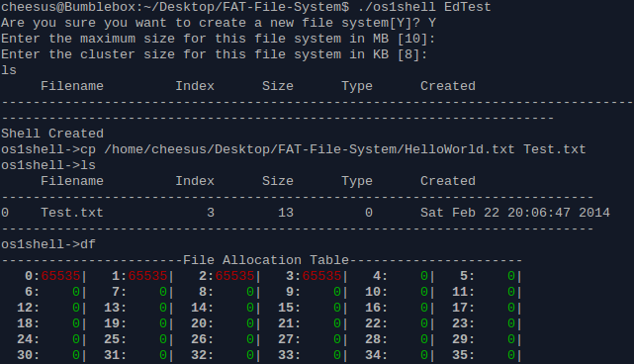Click the Shell Created message
The height and width of the screenshot is (364, 634).
[52, 134]
